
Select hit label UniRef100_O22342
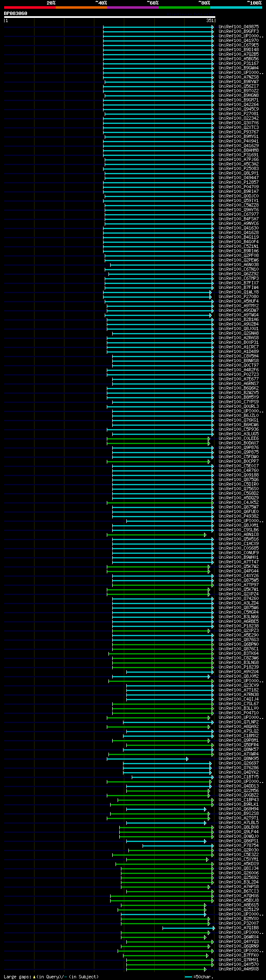click(239, 118)
